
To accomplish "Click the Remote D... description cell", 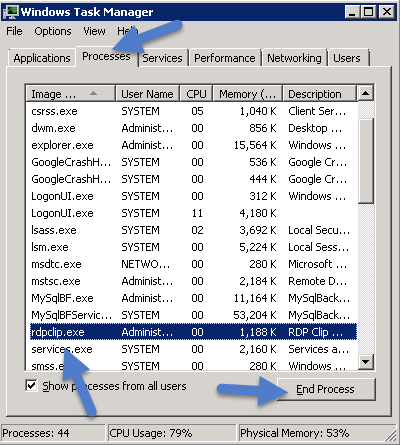I will pos(317,281).
